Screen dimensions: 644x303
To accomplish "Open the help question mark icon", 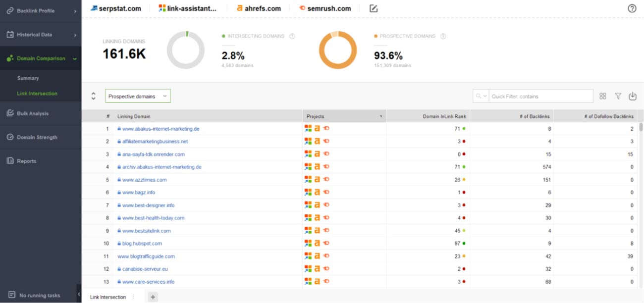I will (x=632, y=8).
